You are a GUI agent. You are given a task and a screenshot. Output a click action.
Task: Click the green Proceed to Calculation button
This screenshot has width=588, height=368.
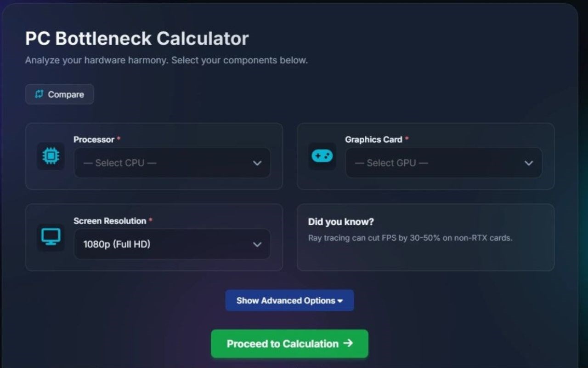tap(289, 344)
